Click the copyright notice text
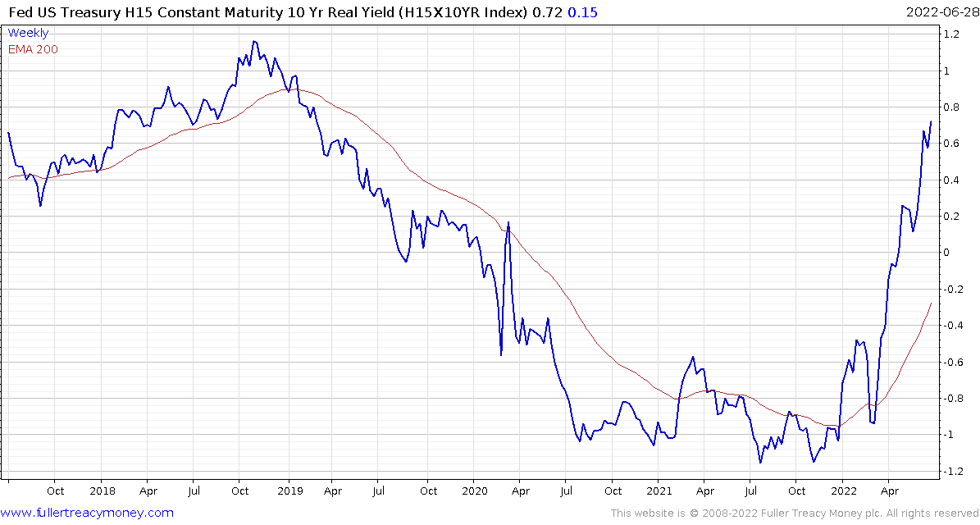 coord(793,514)
